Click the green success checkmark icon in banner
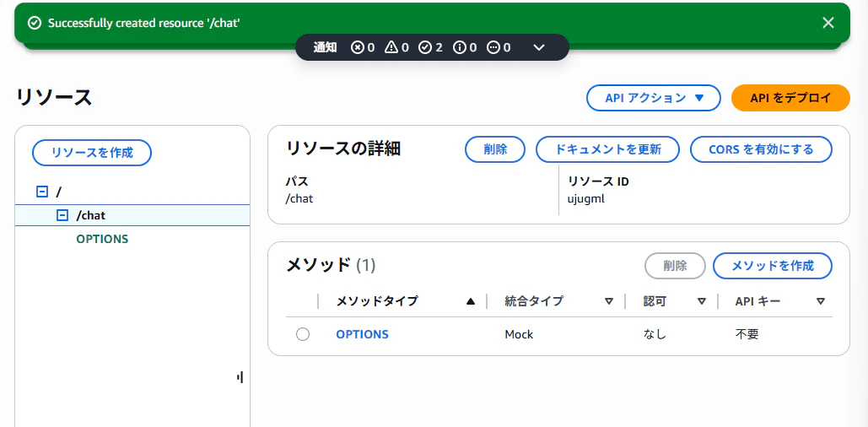The image size is (868, 427). click(35, 23)
